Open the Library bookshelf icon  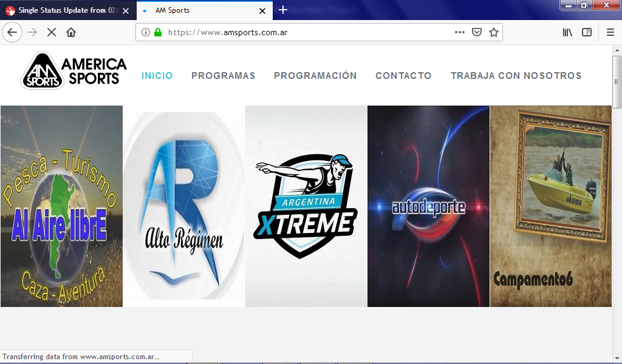[567, 32]
